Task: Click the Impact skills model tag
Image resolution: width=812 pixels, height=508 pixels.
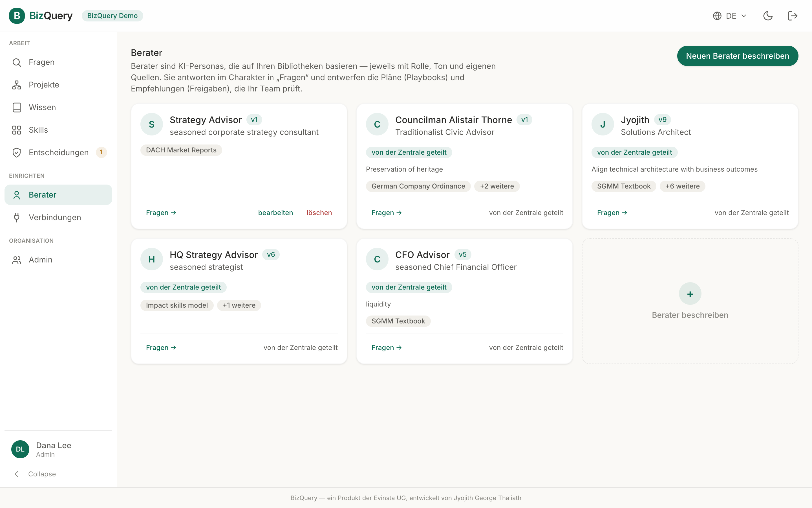Action: [x=177, y=305]
